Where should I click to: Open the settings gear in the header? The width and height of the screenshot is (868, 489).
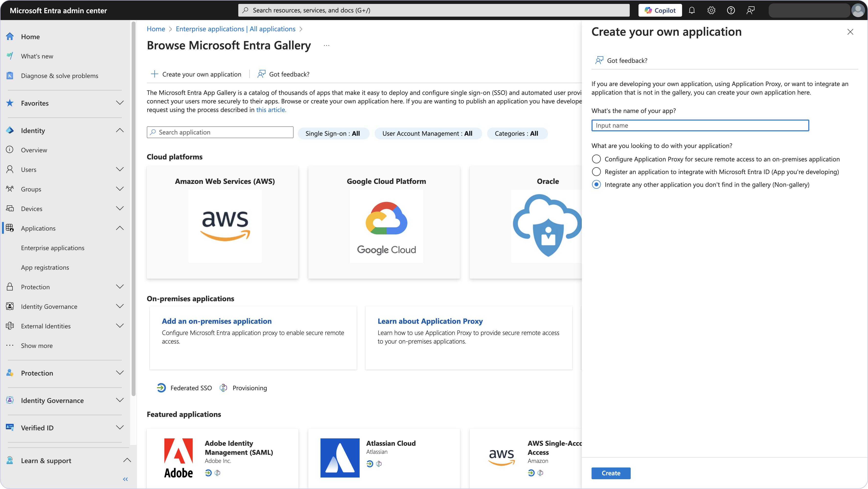point(711,11)
